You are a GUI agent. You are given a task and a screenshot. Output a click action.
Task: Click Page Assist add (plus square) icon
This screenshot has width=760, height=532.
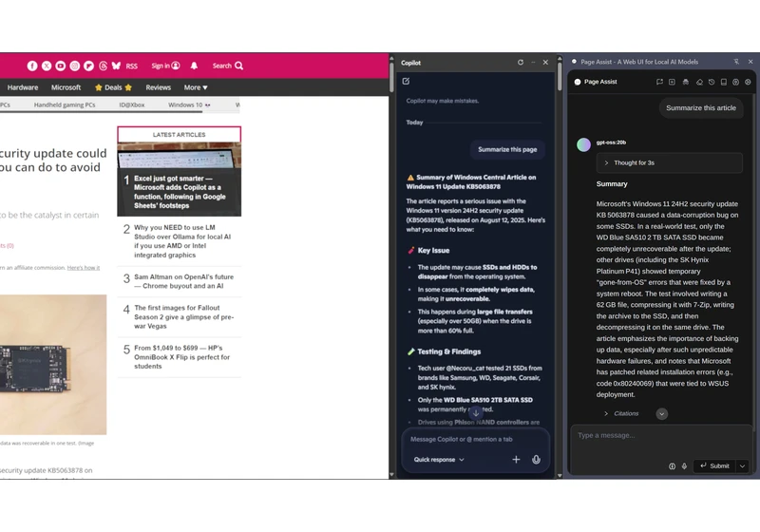(672, 82)
